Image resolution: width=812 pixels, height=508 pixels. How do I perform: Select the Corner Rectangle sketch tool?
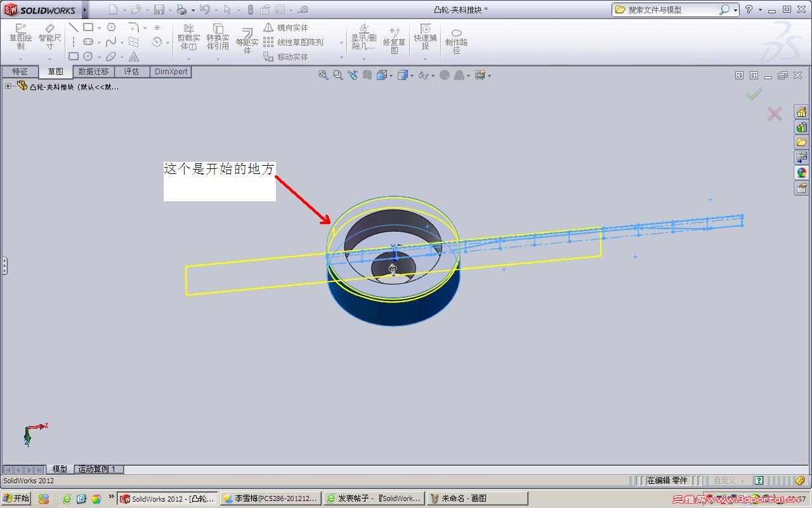[88, 27]
